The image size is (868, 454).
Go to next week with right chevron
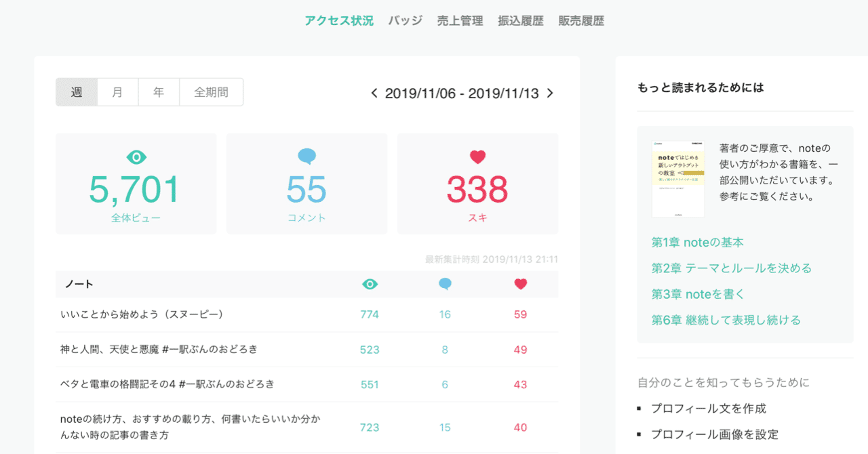click(x=550, y=94)
